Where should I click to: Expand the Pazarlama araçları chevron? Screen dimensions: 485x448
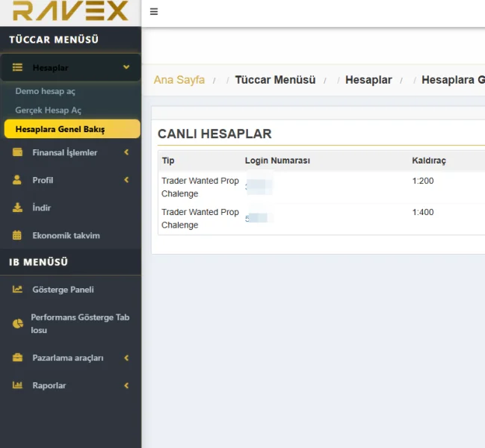(x=126, y=358)
